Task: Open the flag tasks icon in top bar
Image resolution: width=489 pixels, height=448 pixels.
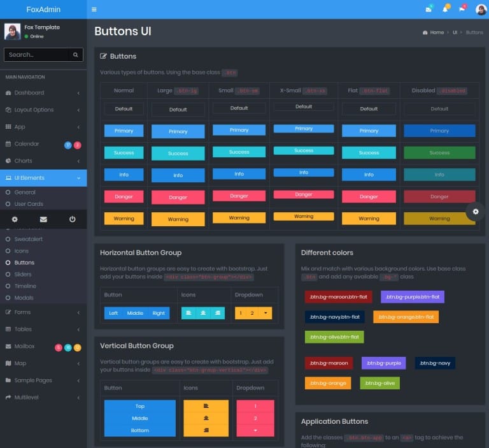Action: tap(462, 10)
